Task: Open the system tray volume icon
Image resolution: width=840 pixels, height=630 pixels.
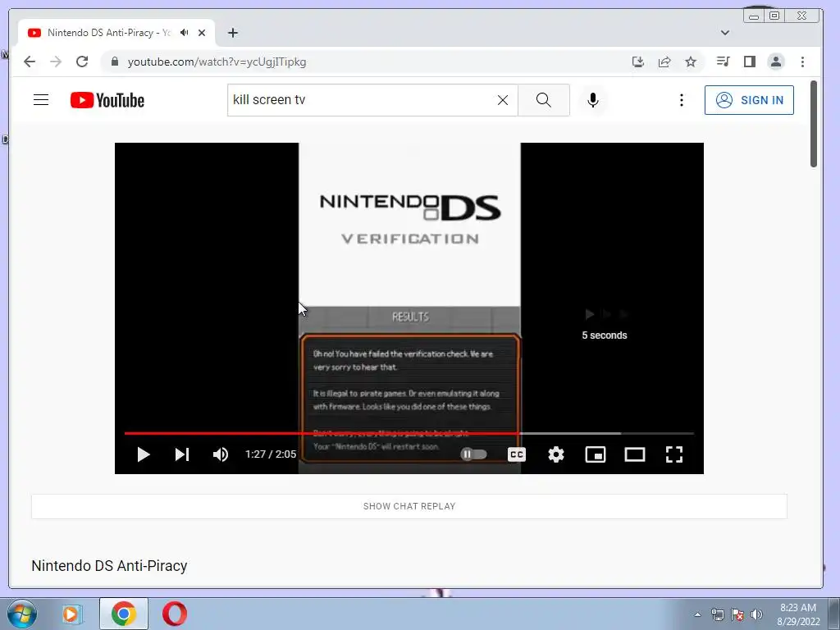Action: pos(756,614)
